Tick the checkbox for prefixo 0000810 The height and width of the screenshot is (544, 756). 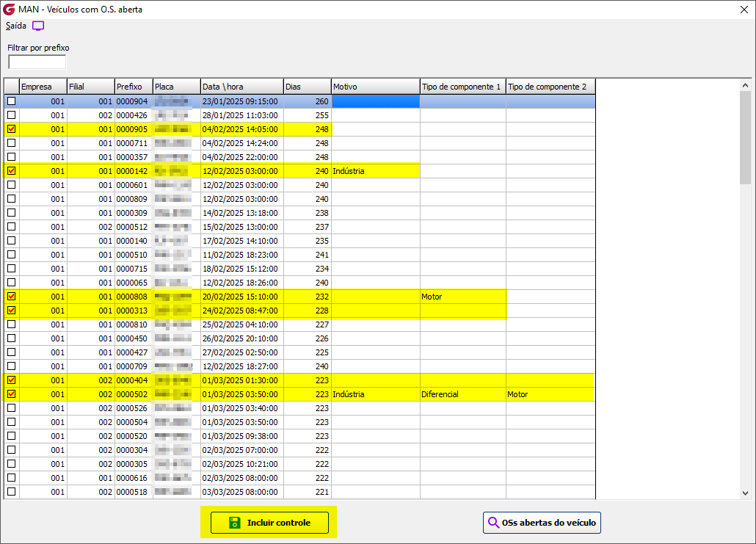[12, 324]
